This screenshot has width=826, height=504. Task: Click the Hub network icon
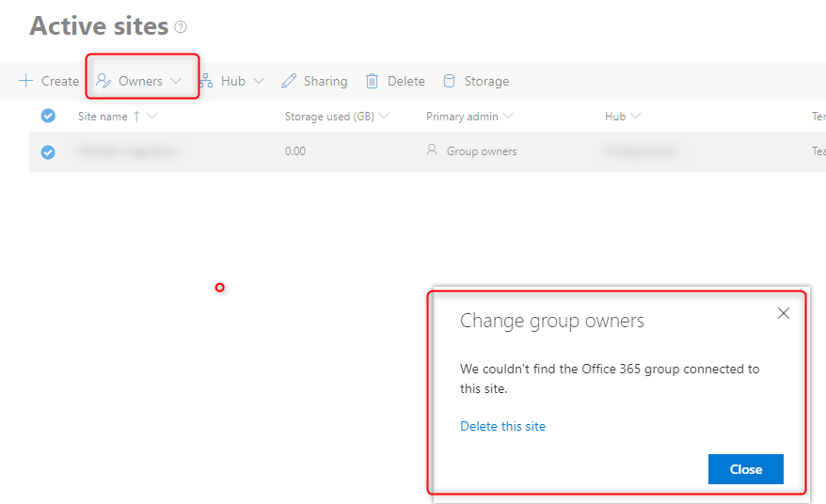[206, 81]
